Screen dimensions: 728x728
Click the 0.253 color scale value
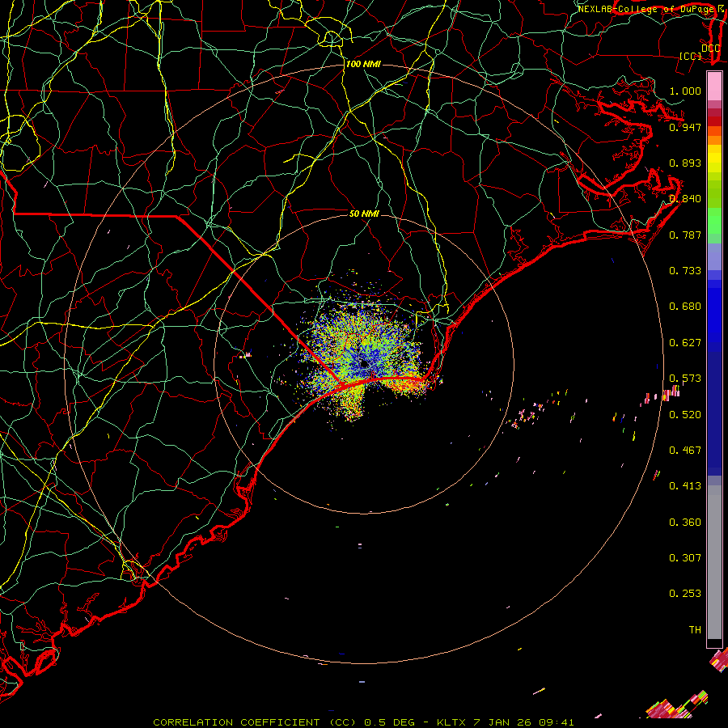685,594
